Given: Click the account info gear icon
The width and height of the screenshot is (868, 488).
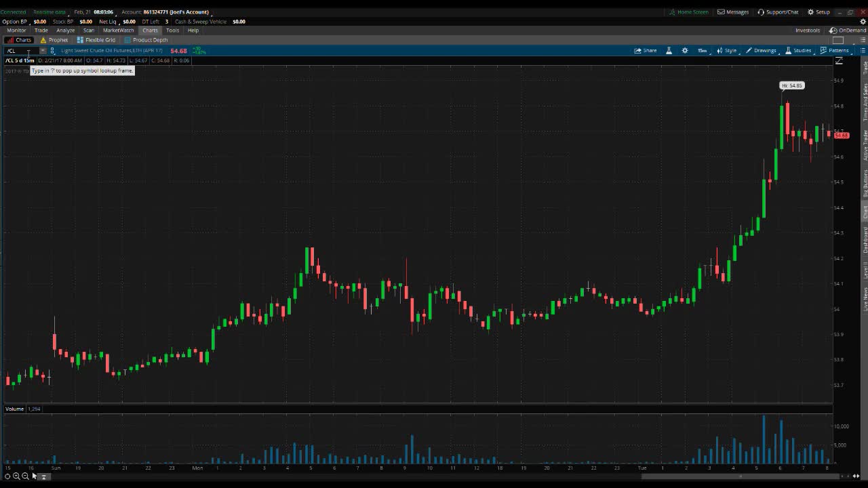Looking at the screenshot, I should 863,22.
